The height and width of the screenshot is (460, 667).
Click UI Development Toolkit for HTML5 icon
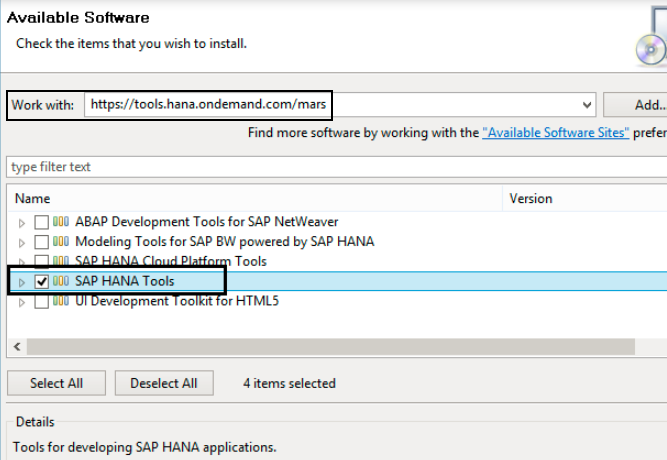pyautogui.click(x=61, y=301)
